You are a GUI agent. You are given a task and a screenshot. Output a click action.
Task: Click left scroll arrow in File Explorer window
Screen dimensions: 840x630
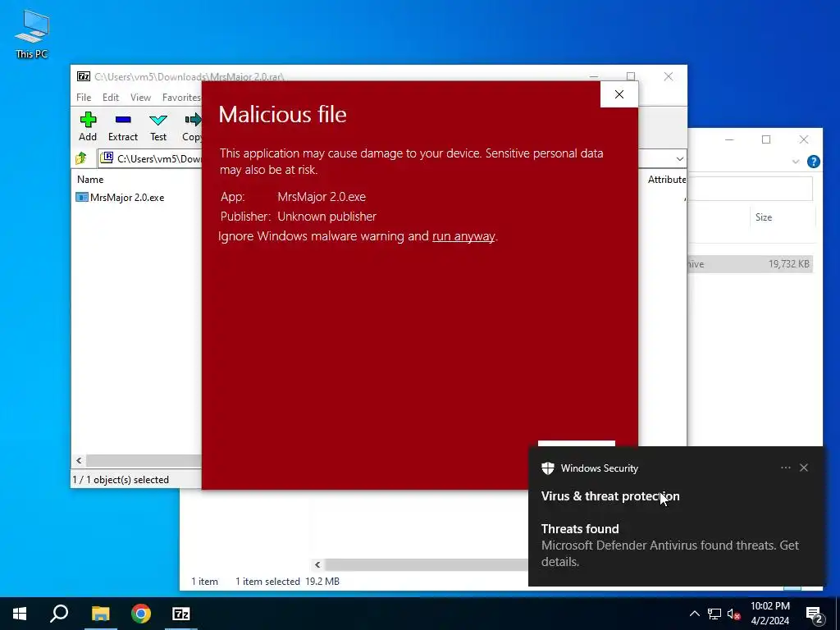click(x=317, y=564)
